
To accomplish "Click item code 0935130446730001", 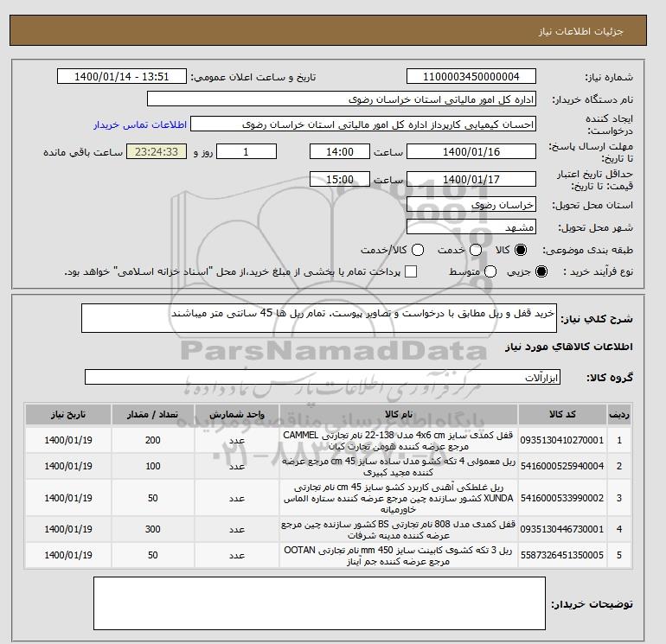I will 562,529.
